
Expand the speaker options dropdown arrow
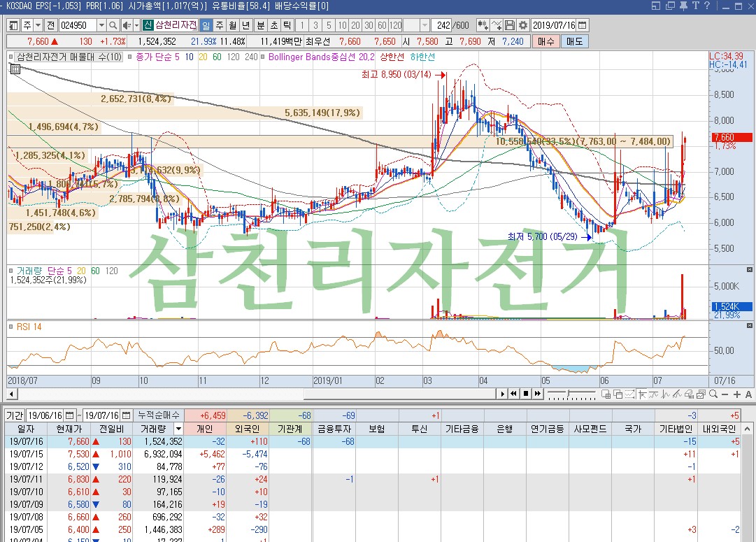[x=137, y=25]
